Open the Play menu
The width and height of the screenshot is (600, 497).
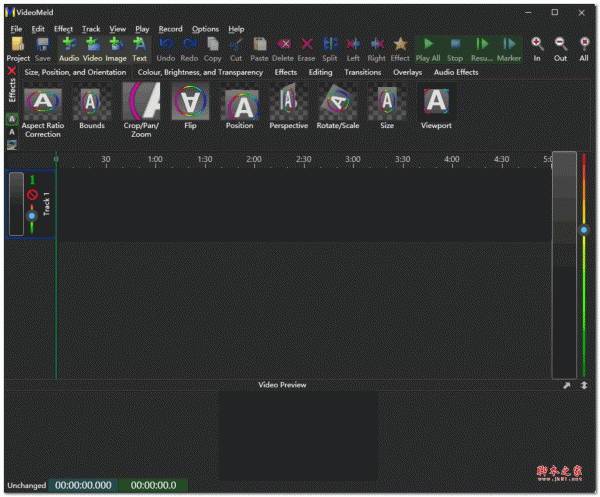(142, 29)
